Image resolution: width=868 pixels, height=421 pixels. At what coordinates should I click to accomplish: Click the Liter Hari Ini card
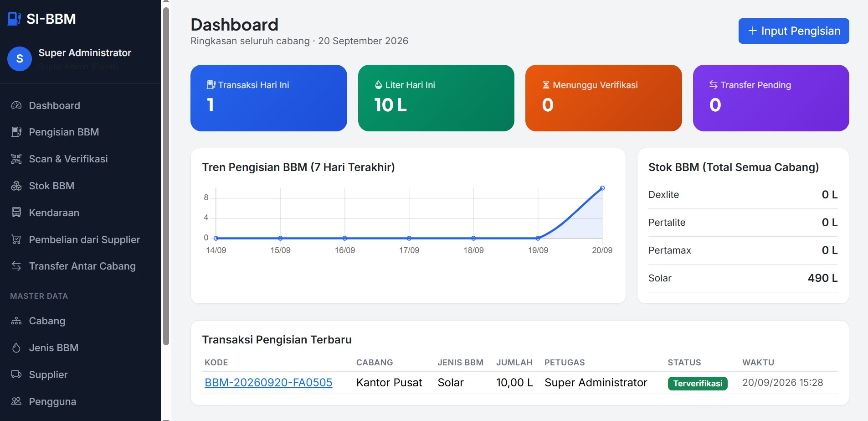click(436, 98)
